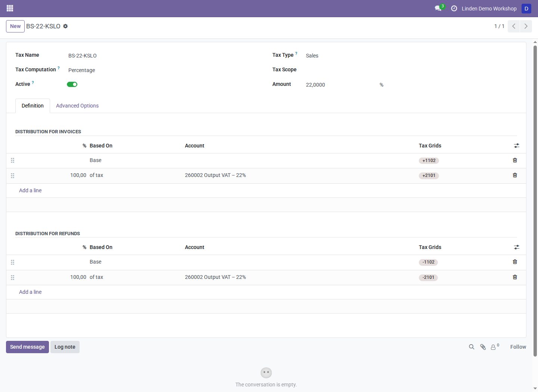
Task: Open the user avatar D menu
Action: [526, 8]
